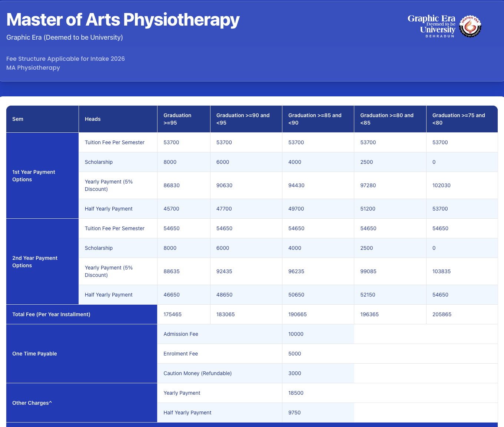
Task: Click the total fee value 175465
Action: click(x=173, y=314)
